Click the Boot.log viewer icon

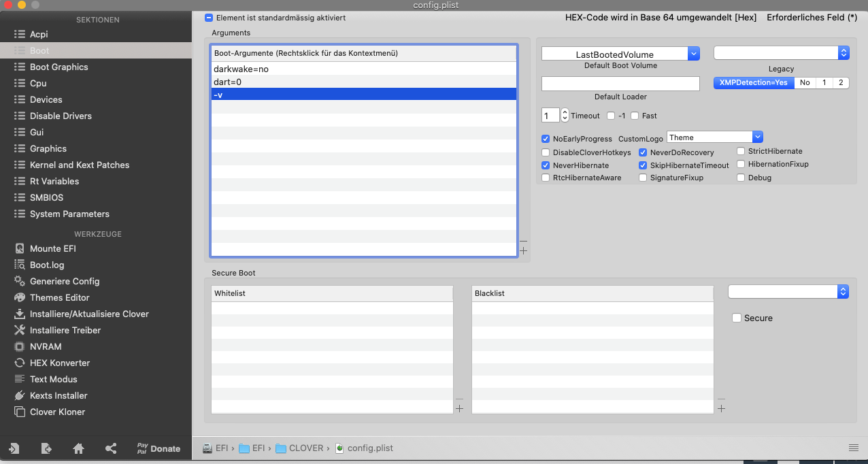coord(19,265)
